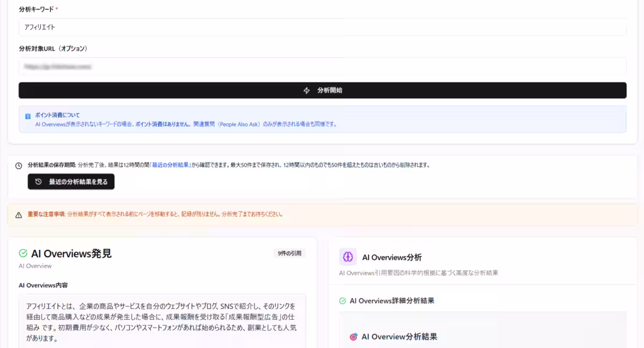
Task: Click the 最近の分析結果を見る button
Action: 71,182
